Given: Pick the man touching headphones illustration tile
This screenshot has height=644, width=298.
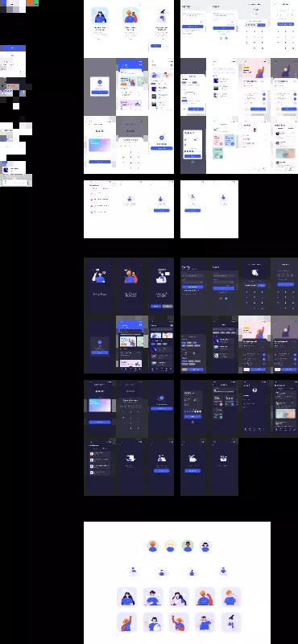Looking at the screenshot, I should pos(205,622).
